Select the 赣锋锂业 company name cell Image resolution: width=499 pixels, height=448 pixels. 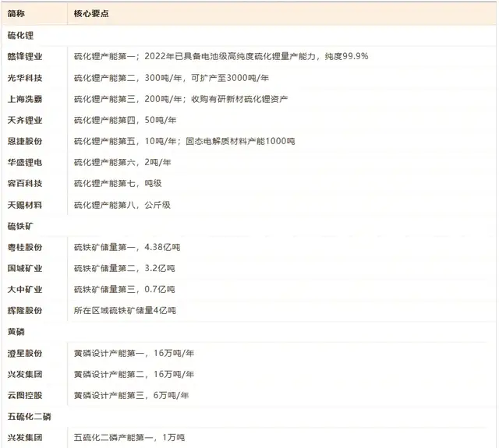click(25, 57)
